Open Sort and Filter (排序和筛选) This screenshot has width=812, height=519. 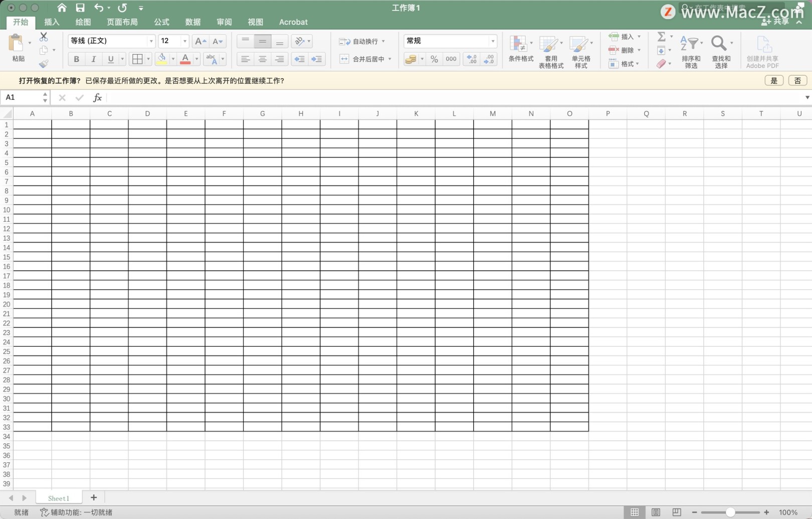click(x=691, y=52)
